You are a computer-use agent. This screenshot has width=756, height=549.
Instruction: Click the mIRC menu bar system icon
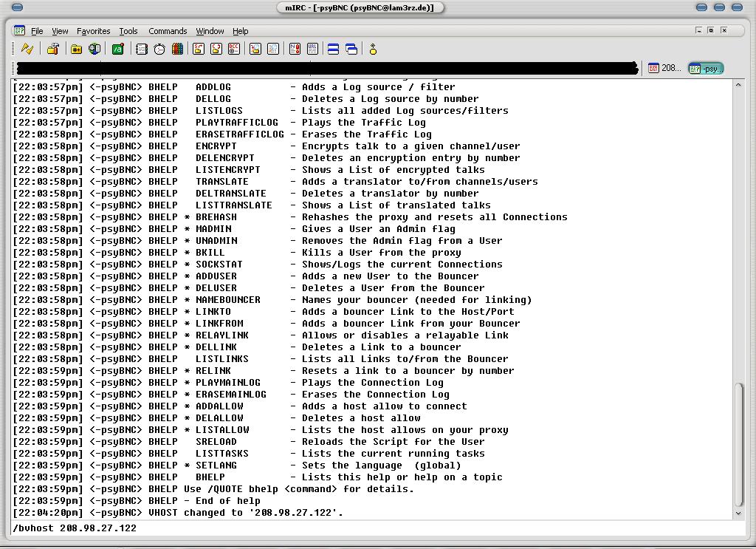(19, 31)
